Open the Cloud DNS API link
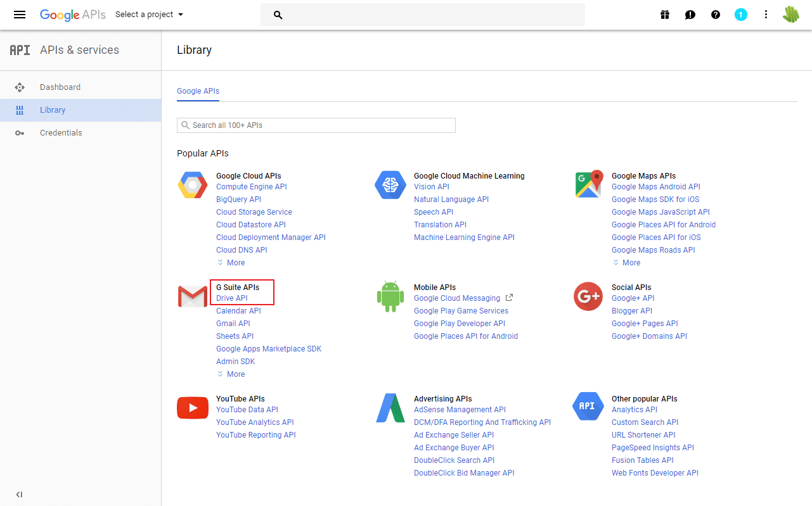 242,250
